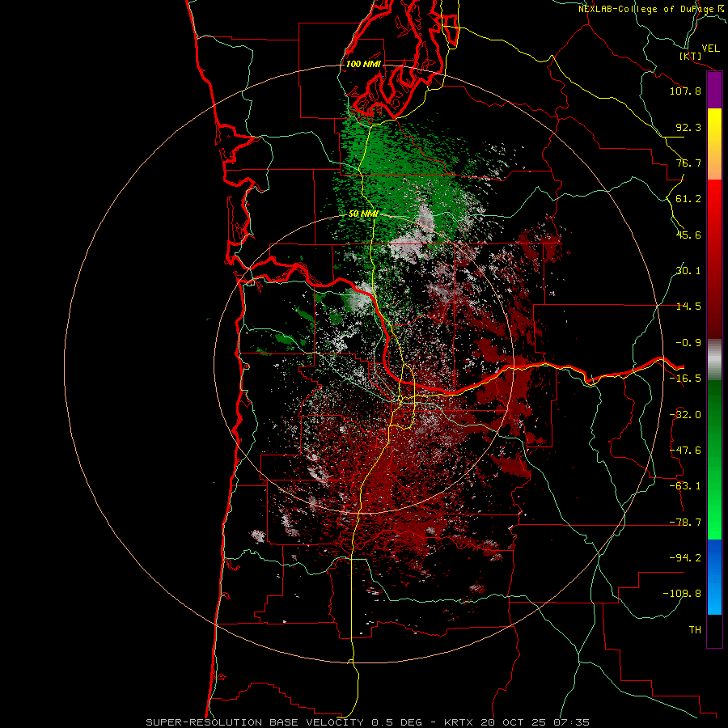Click the VEL legend title
Viewport: 728px width, 728px height.
pos(710,49)
